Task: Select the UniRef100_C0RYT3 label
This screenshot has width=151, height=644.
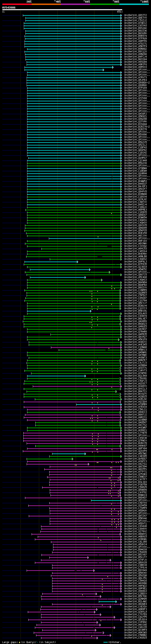Action: tap(135, 371)
